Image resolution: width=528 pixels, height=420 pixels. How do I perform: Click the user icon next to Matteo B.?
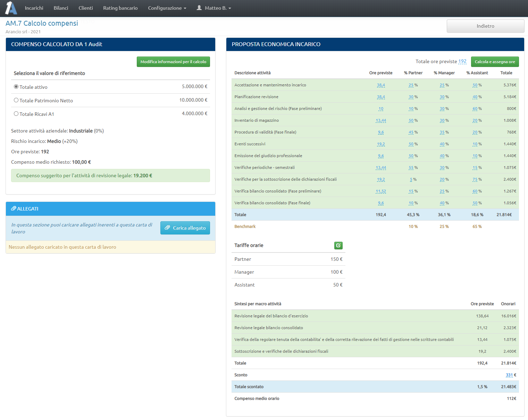[199, 8]
